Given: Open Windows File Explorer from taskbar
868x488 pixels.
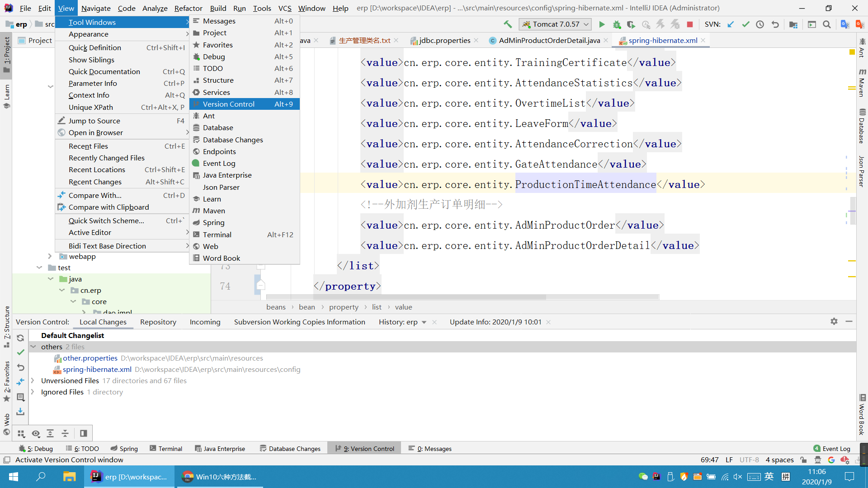Looking at the screenshot, I should point(69,477).
